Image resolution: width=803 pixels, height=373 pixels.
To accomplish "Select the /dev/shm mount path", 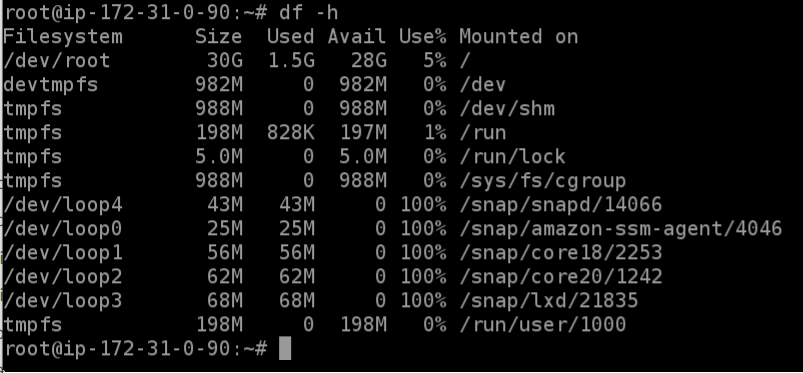I will coord(507,109).
